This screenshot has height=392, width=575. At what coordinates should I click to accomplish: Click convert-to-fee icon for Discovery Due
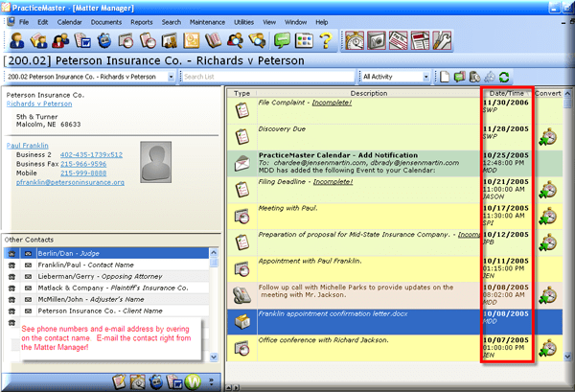click(x=548, y=137)
